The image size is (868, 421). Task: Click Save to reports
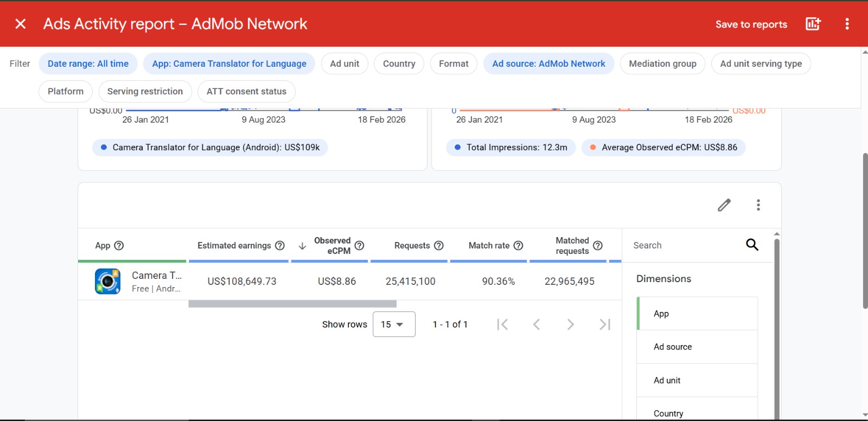pos(751,24)
